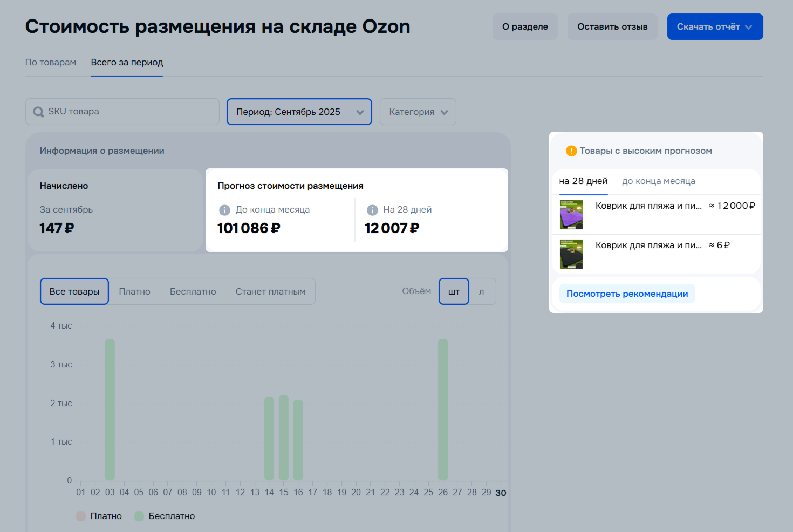Open the Категория filter dropdown
Image resolution: width=793 pixels, height=532 pixels.
point(418,112)
